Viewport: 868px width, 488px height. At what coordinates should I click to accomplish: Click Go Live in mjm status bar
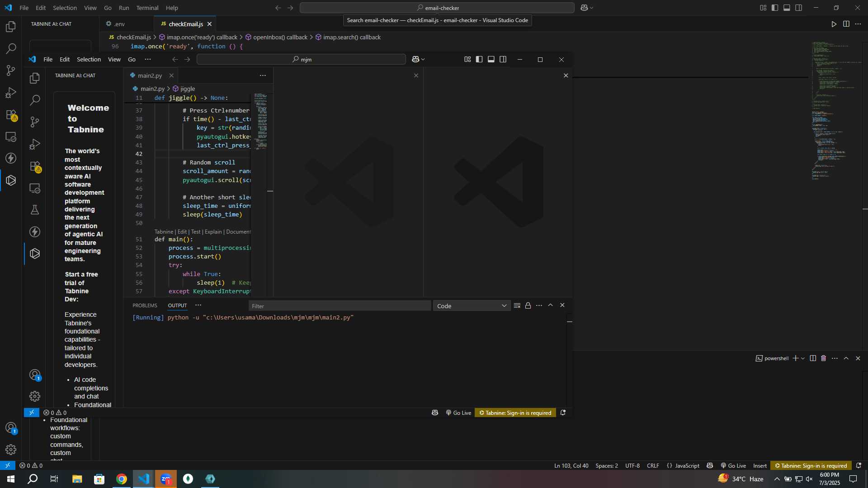pos(458,413)
